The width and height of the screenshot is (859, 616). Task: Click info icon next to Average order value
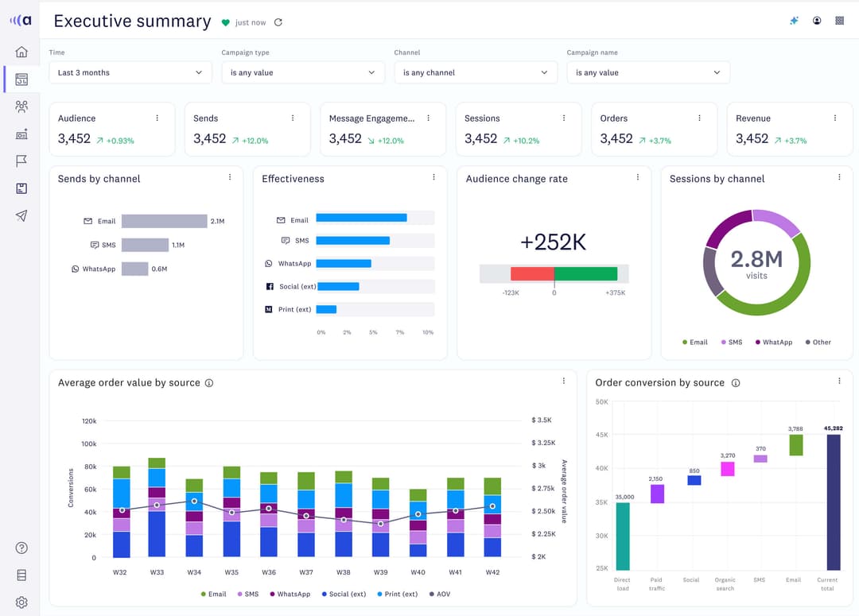[x=209, y=383]
